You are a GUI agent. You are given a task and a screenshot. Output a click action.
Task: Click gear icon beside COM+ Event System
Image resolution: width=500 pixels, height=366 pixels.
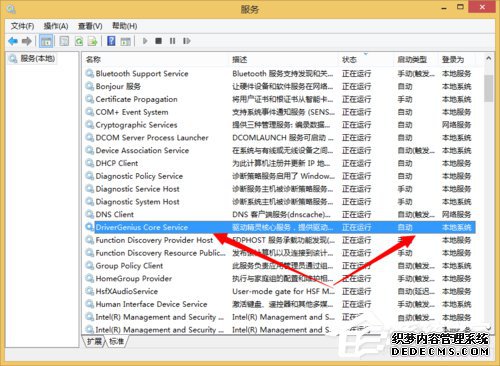click(x=89, y=112)
